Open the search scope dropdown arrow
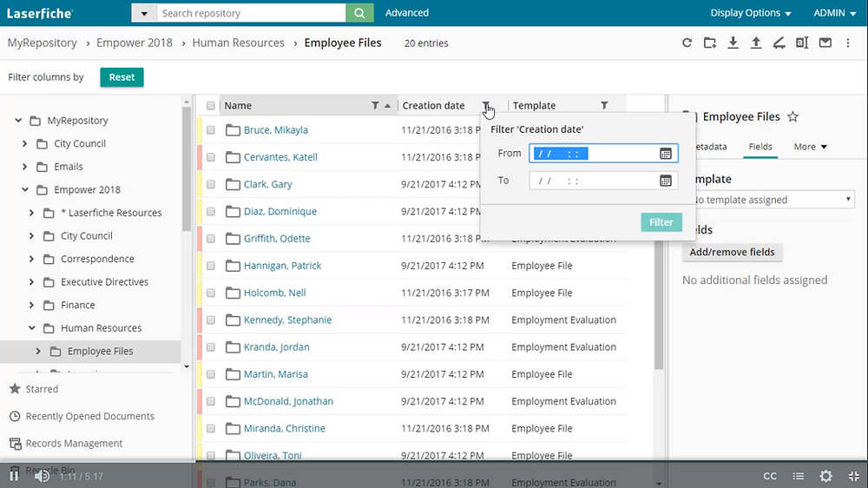868x488 pixels. pyautogui.click(x=144, y=13)
